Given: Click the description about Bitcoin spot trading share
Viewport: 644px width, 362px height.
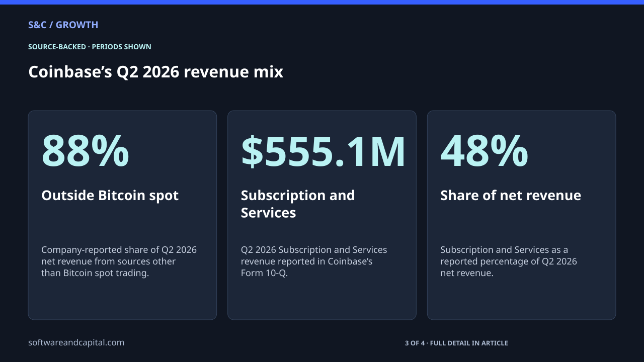Looking at the screenshot, I should [119, 261].
